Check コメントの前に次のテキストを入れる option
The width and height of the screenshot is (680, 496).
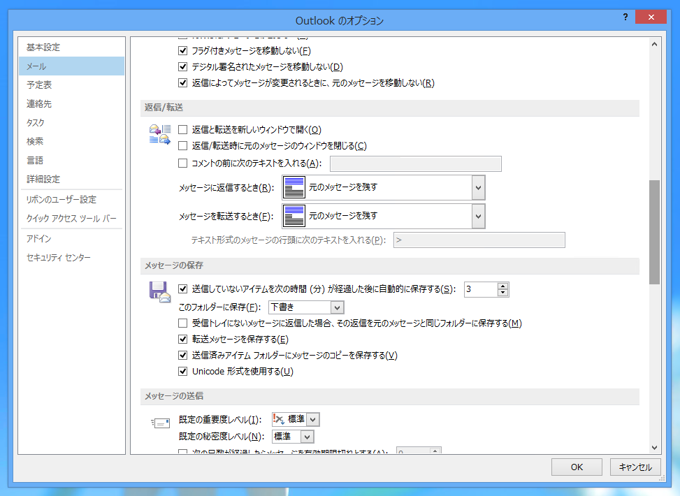click(x=183, y=163)
